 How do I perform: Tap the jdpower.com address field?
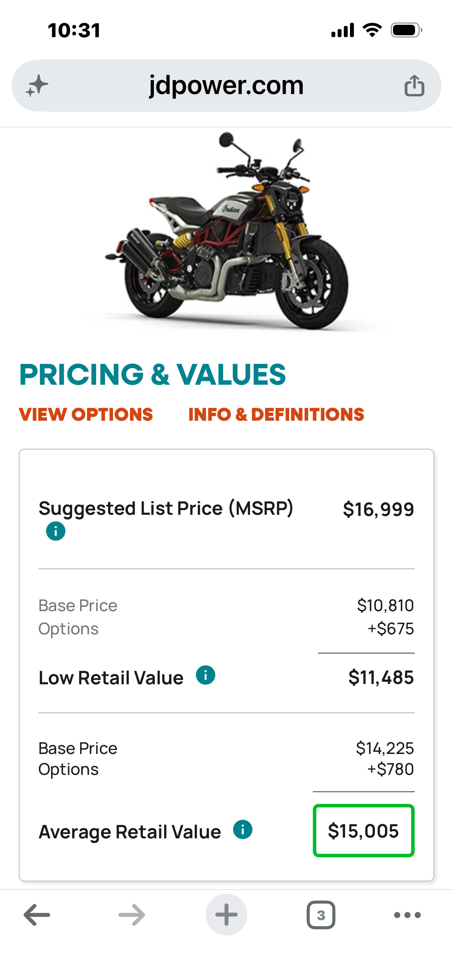click(x=226, y=86)
